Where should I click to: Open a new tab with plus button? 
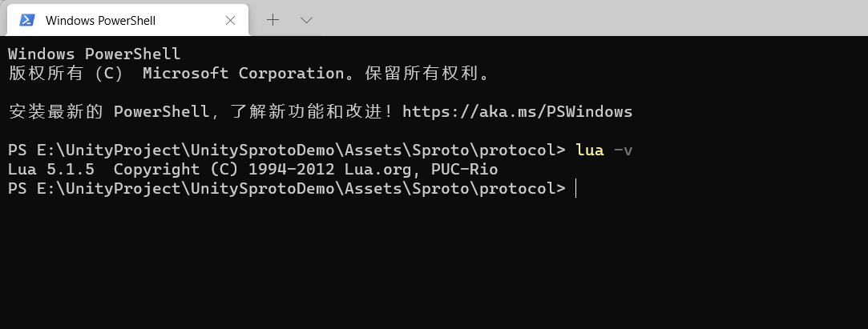[273, 20]
